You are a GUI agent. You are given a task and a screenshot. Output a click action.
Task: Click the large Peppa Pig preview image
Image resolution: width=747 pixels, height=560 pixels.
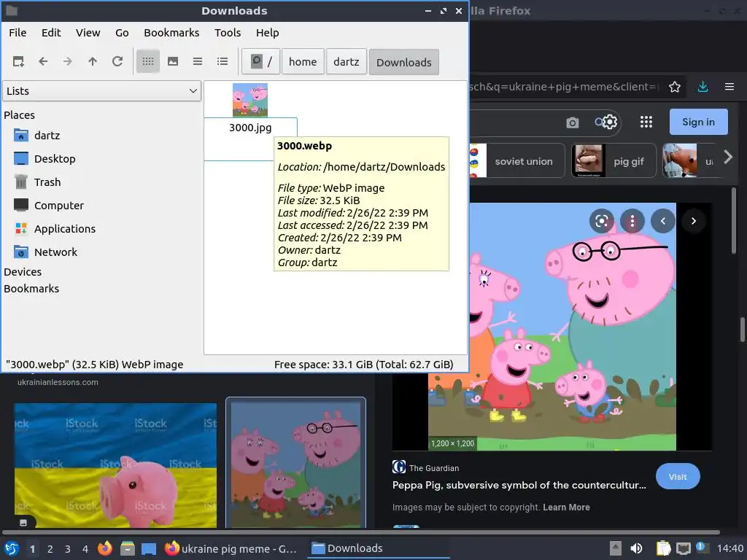click(x=552, y=327)
